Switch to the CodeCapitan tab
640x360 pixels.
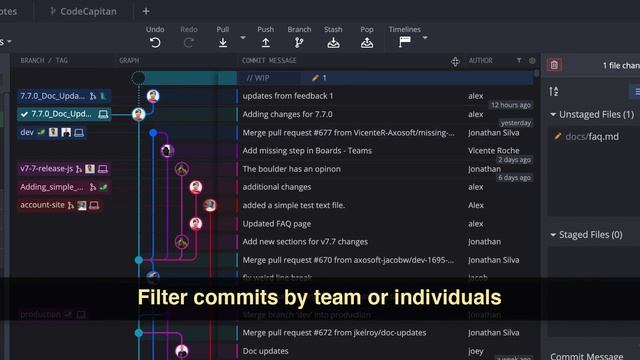[84, 11]
